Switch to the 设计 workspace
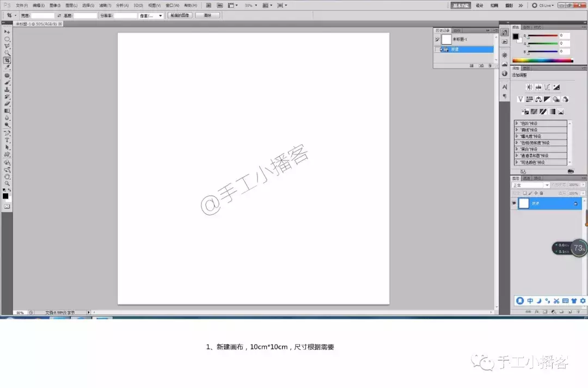588x388 pixels. point(480,5)
